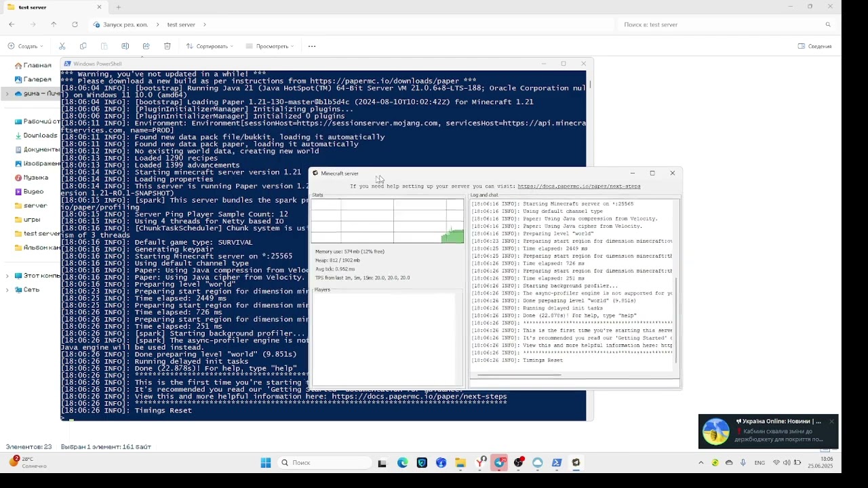Click the Copy icon in Explorer toolbar
The width and height of the screenshot is (868, 488).
pos(83,46)
